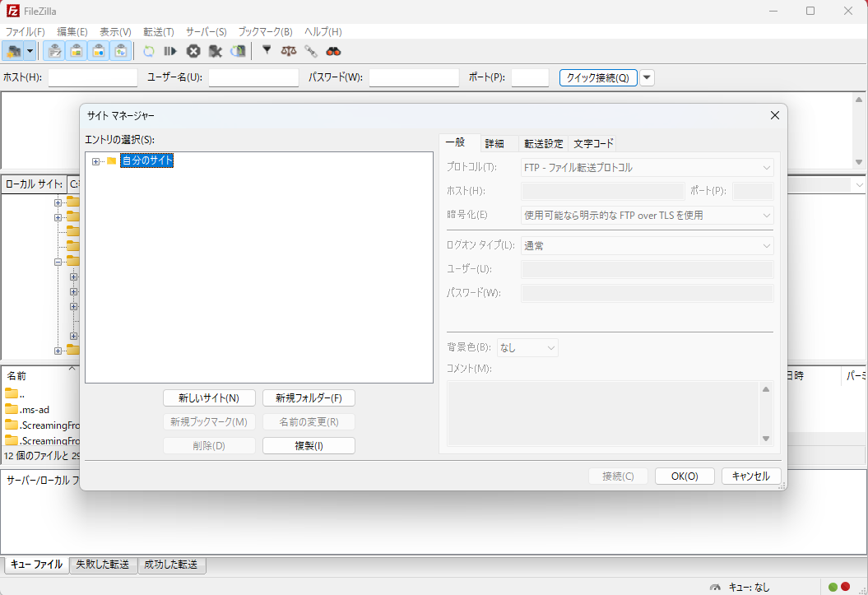
Task: Switch to the 失敗した転送 tab
Action: [103, 565]
